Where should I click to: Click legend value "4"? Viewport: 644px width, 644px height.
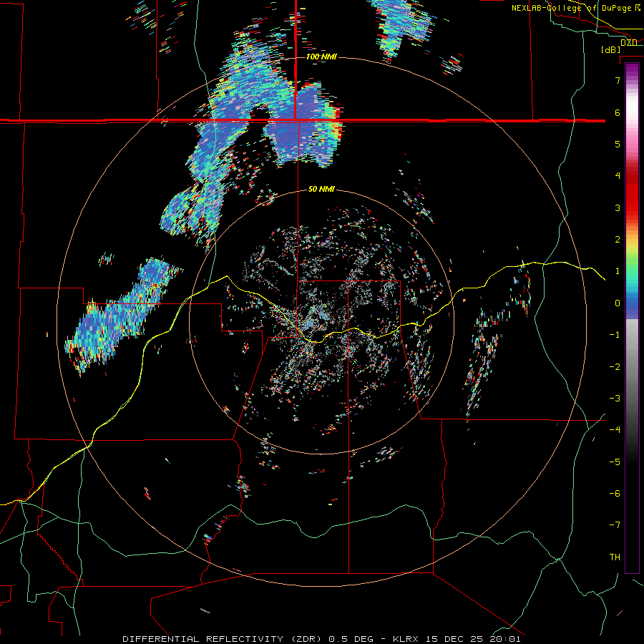coord(618,176)
